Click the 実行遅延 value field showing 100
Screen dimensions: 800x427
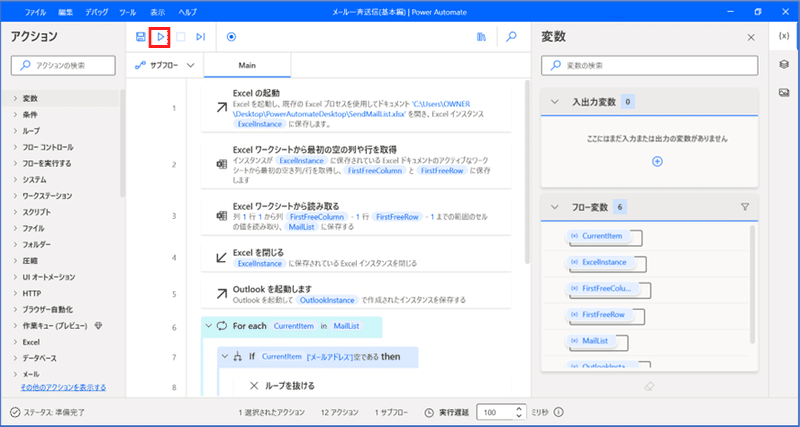pyautogui.click(x=495, y=412)
